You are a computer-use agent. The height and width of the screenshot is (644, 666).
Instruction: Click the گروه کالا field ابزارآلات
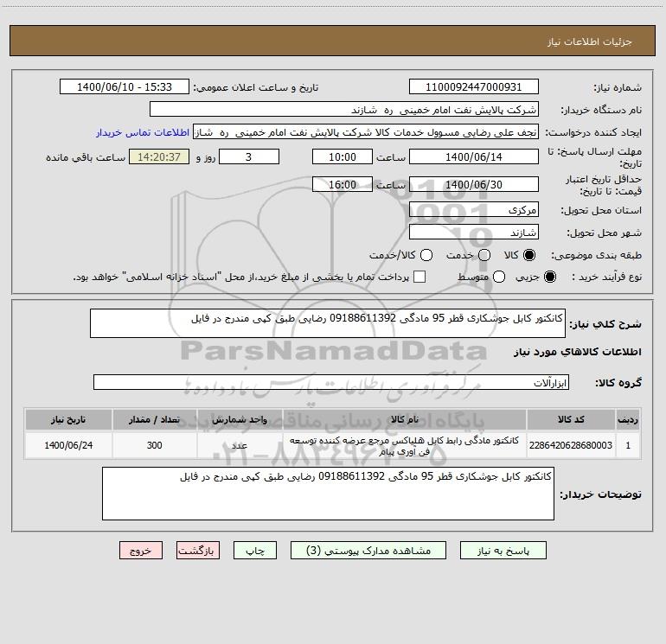[x=331, y=382]
